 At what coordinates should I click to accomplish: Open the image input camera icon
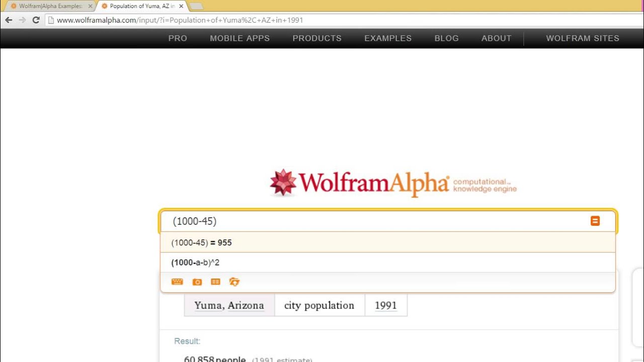tap(197, 282)
